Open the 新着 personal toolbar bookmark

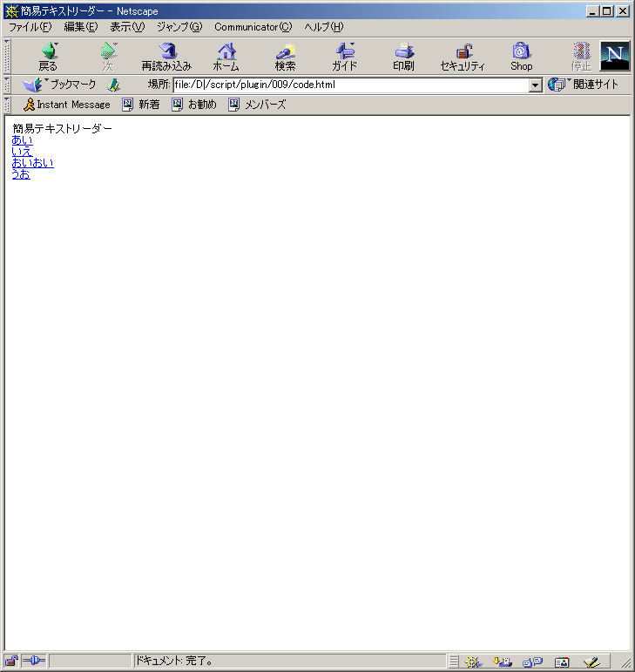click(x=141, y=105)
